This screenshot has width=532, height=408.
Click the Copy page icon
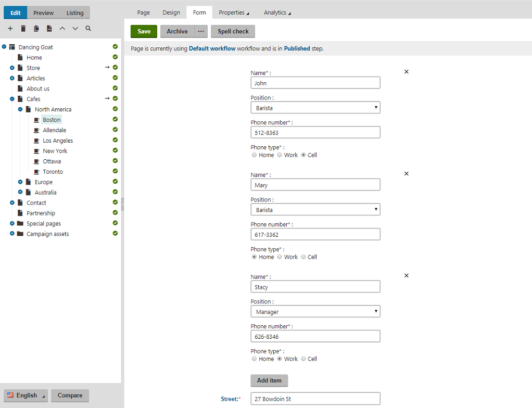[x=36, y=29]
